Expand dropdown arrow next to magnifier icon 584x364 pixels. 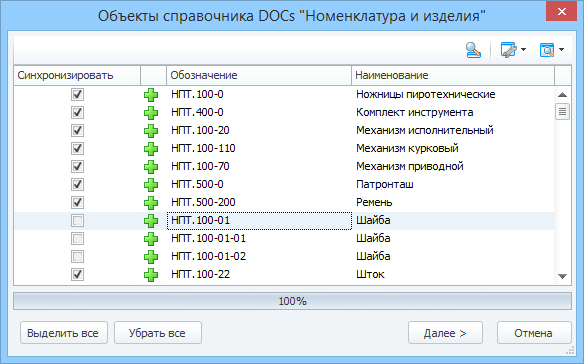click(x=561, y=50)
